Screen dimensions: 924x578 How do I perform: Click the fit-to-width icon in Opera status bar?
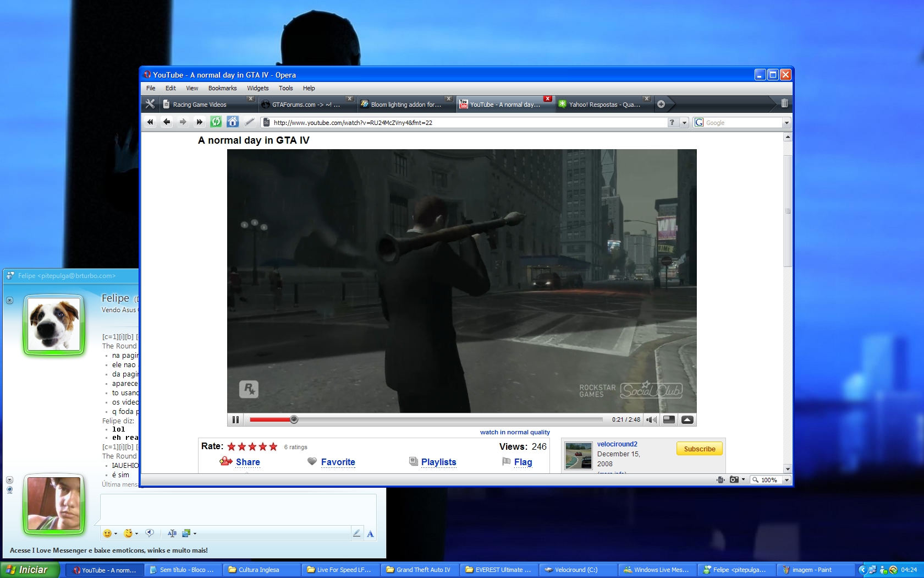[721, 480]
